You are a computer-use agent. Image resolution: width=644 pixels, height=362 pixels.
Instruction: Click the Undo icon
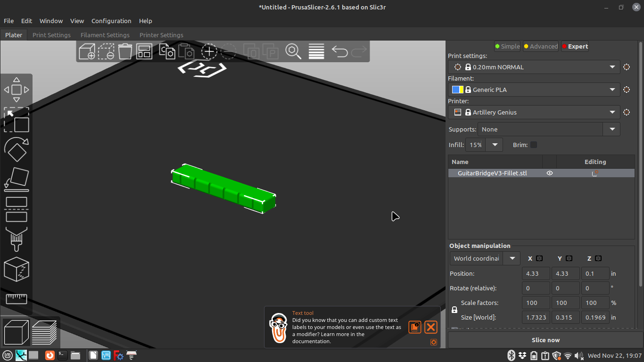(x=339, y=52)
